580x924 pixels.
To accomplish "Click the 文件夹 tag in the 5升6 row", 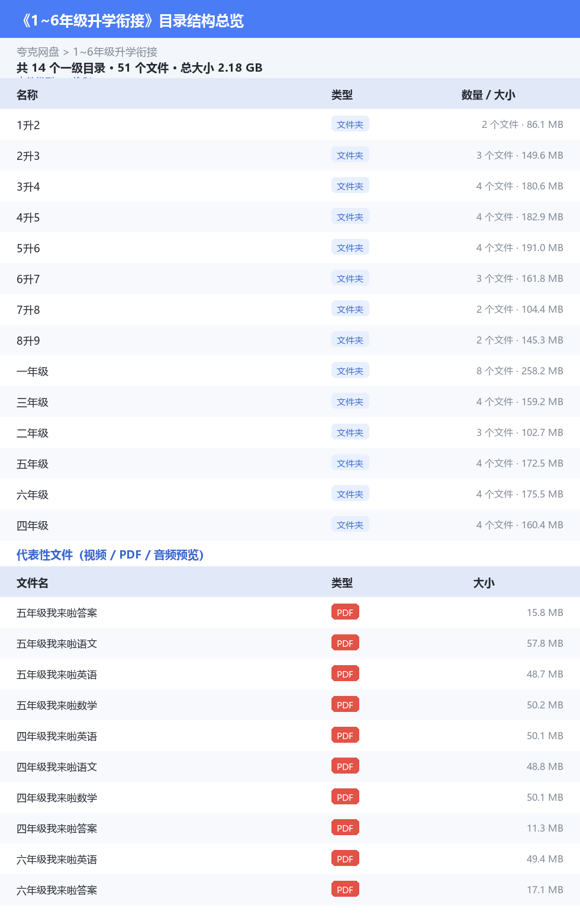I will [x=350, y=247].
